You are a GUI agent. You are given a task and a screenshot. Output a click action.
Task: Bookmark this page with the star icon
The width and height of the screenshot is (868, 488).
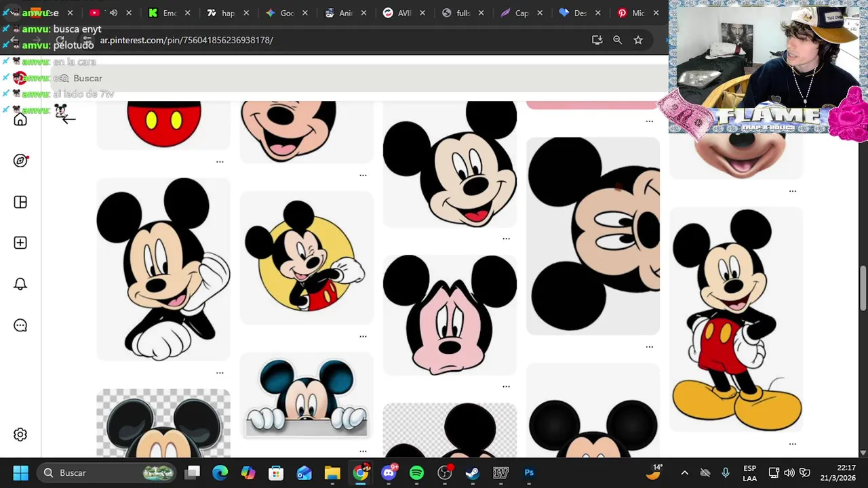638,40
